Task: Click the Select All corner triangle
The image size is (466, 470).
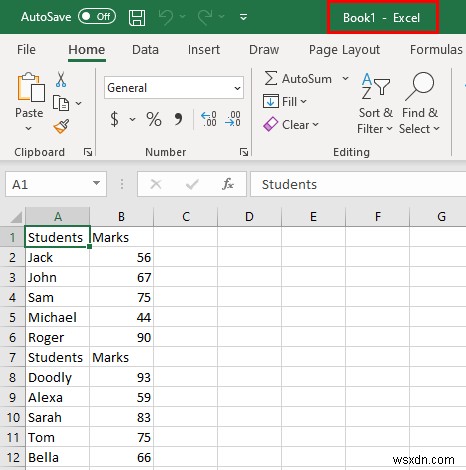Action: point(16,217)
